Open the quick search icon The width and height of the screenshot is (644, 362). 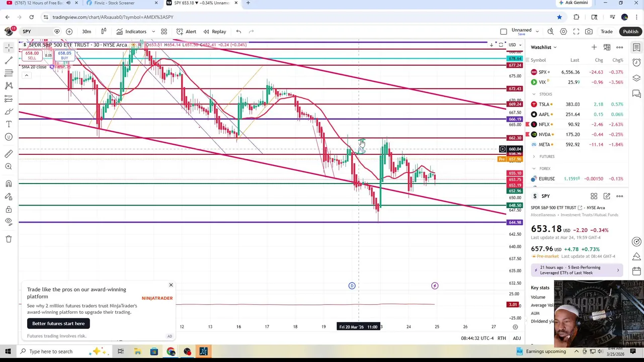coord(550,31)
